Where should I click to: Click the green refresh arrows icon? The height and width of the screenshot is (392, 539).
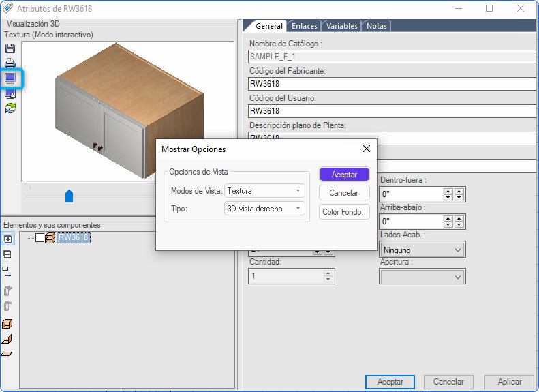10,108
